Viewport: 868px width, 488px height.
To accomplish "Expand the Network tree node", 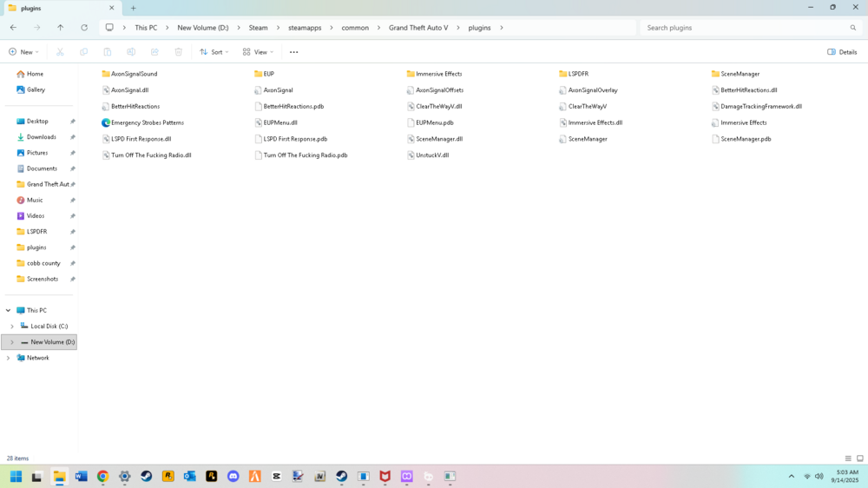I will [9, 358].
